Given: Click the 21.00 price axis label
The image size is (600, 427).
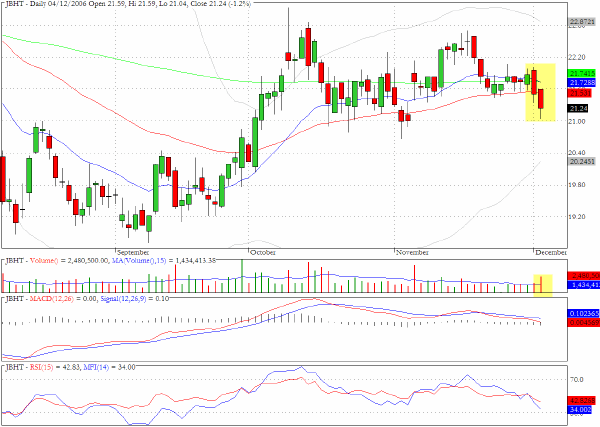Looking at the screenshot, I should tap(577, 121).
